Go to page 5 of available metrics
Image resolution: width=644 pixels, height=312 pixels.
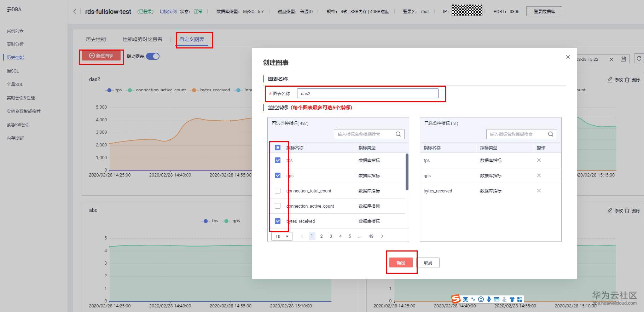tap(350, 236)
